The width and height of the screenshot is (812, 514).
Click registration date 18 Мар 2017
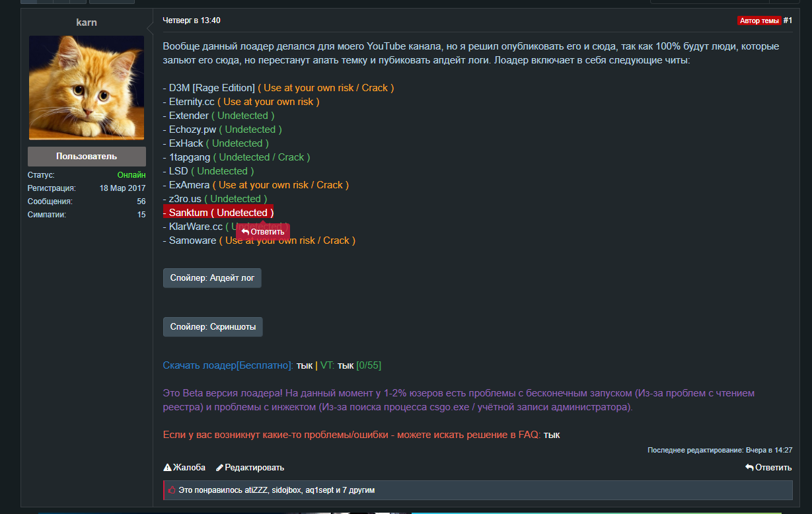123,188
